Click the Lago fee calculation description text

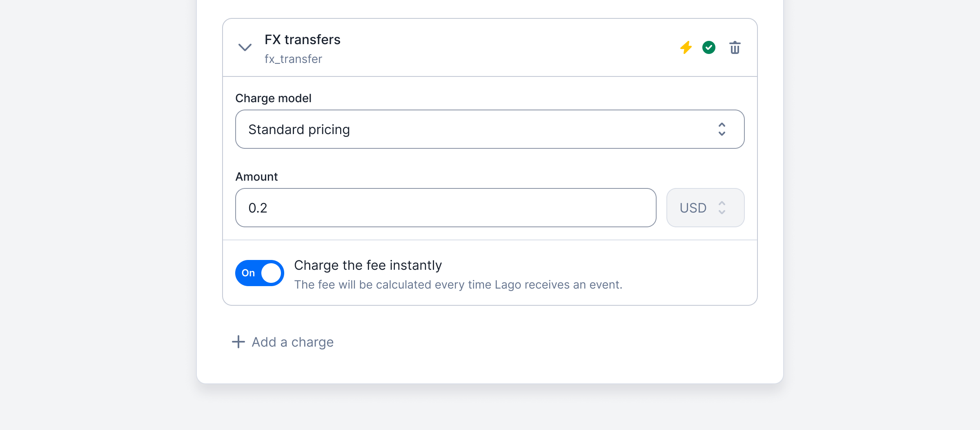click(x=458, y=284)
